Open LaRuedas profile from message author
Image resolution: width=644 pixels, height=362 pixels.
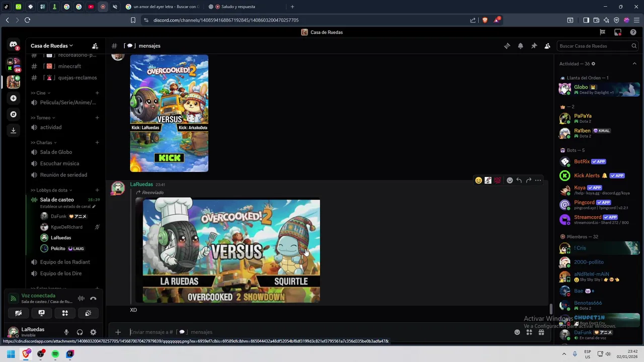tap(141, 184)
